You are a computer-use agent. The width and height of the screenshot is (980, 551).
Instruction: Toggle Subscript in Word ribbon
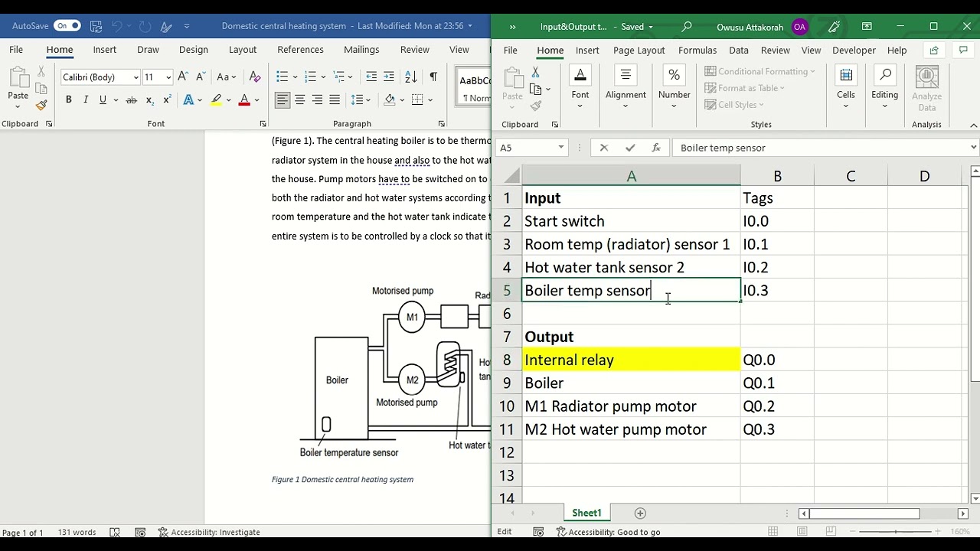[x=149, y=99]
